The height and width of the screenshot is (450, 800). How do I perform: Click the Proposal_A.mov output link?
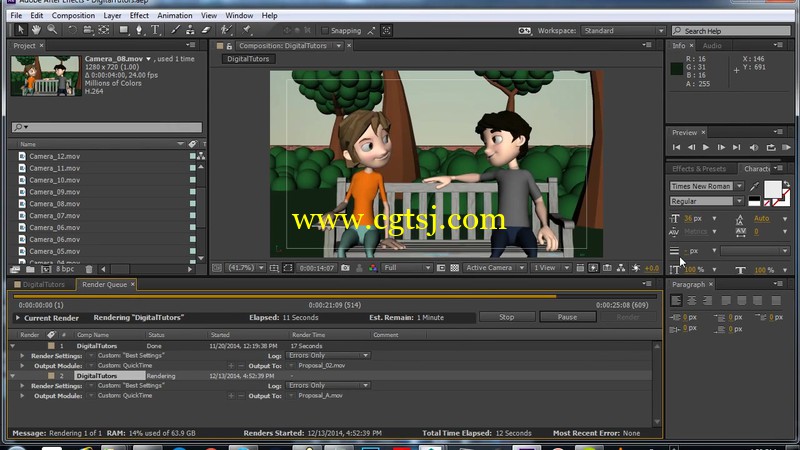[320, 395]
